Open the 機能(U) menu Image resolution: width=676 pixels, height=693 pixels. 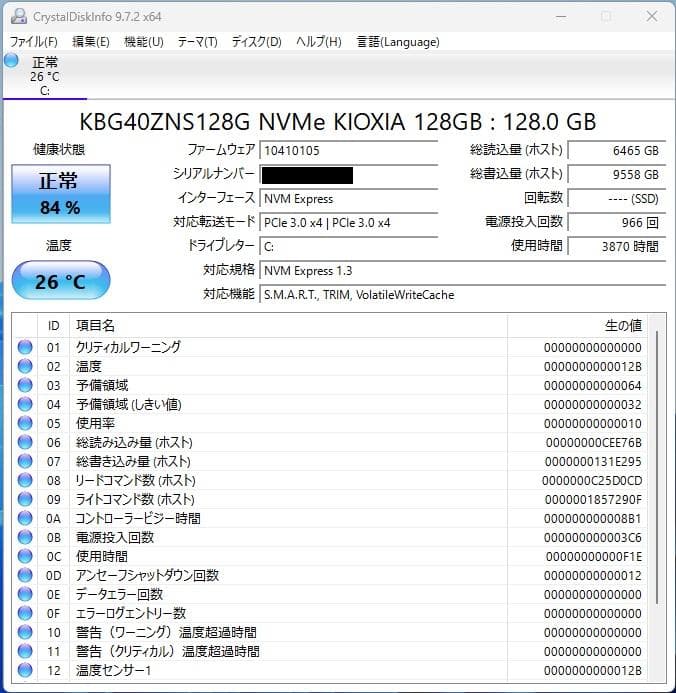pyautogui.click(x=144, y=42)
